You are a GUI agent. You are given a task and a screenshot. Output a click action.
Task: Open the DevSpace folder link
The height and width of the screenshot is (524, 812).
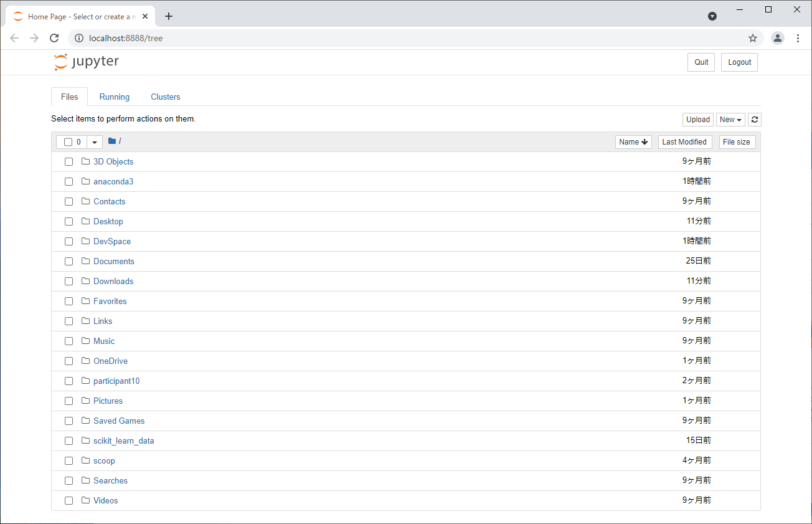[x=112, y=242]
